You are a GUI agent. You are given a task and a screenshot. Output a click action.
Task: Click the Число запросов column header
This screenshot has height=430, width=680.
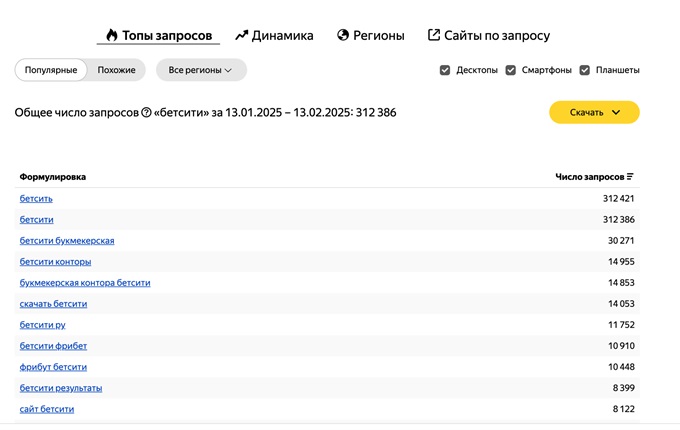589,177
